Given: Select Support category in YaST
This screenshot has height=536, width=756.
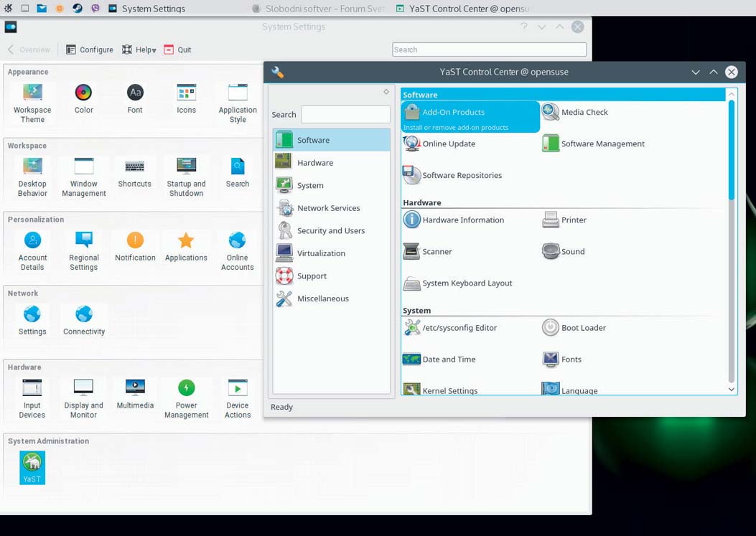Looking at the screenshot, I should click(x=331, y=276).
